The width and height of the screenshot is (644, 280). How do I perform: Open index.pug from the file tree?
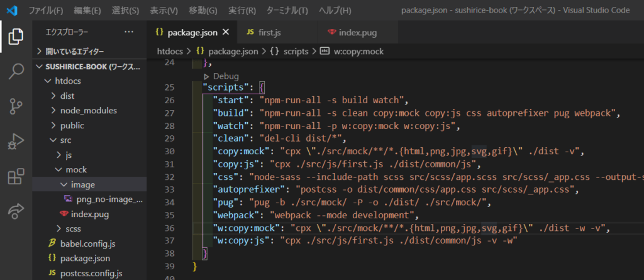(x=89, y=214)
